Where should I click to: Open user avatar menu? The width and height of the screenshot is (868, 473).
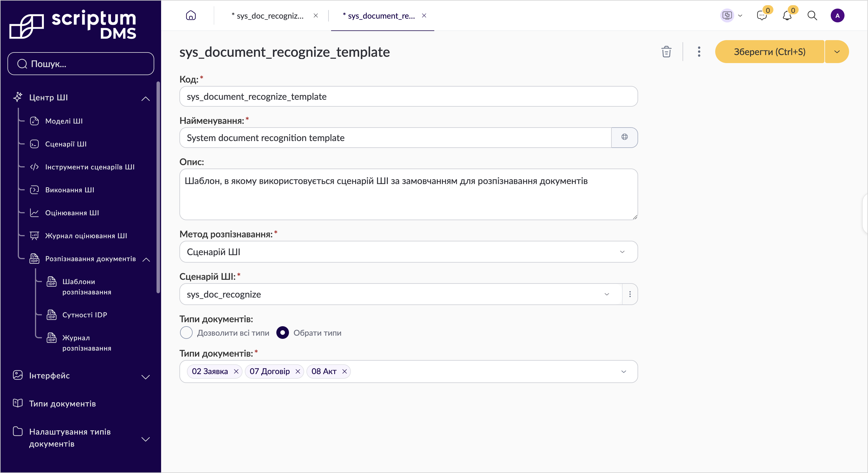(x=837, y=15)
